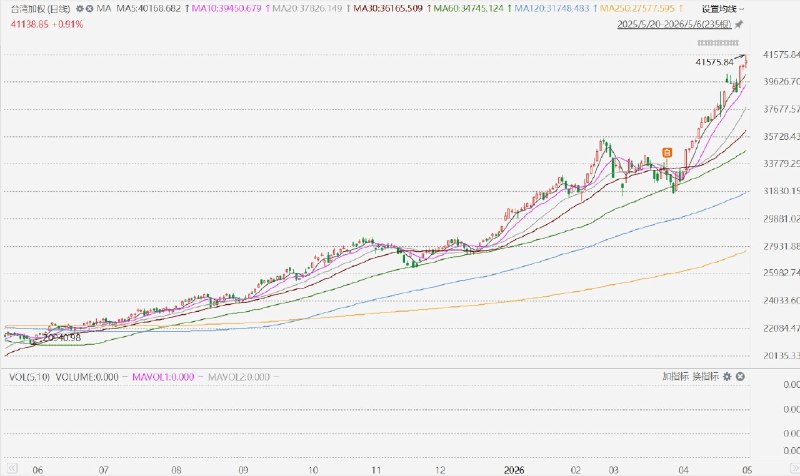The image size is (800, 476).
Task: Open MA indicator settings gear icon
Action: pyautogui.click(x=80, y=9)
